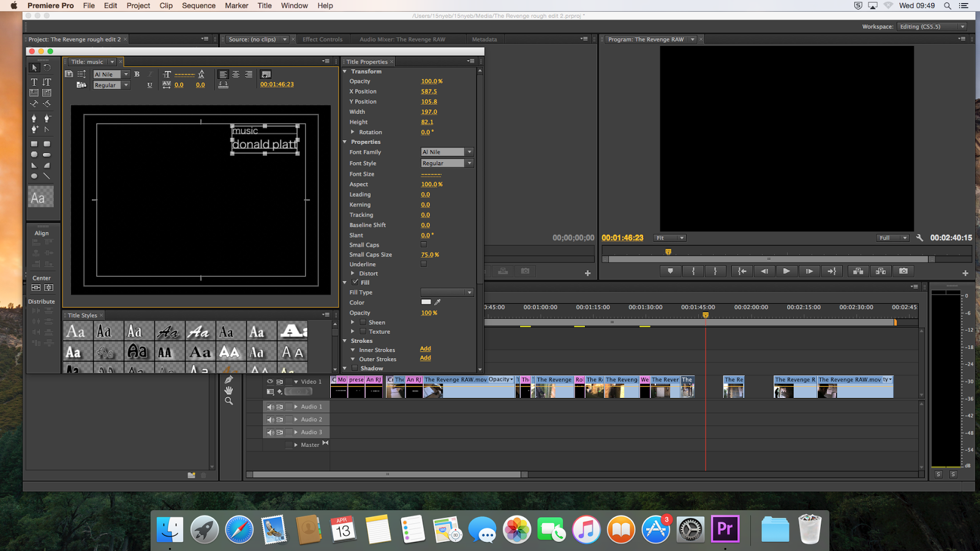Enable the Underline checkbox in Title Properties

click(424, 264)
